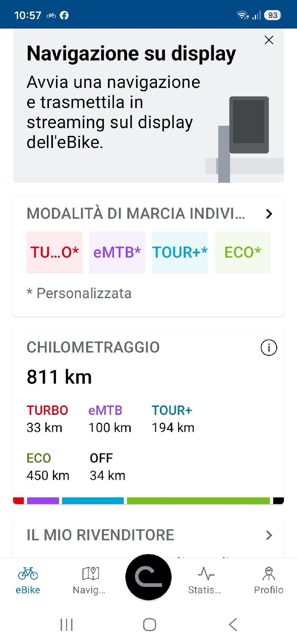This screenshot has height=644, width=297.
Task: Expand Modalità di marcia chevron
Action: pyautogui.click(x=269, y=214)
